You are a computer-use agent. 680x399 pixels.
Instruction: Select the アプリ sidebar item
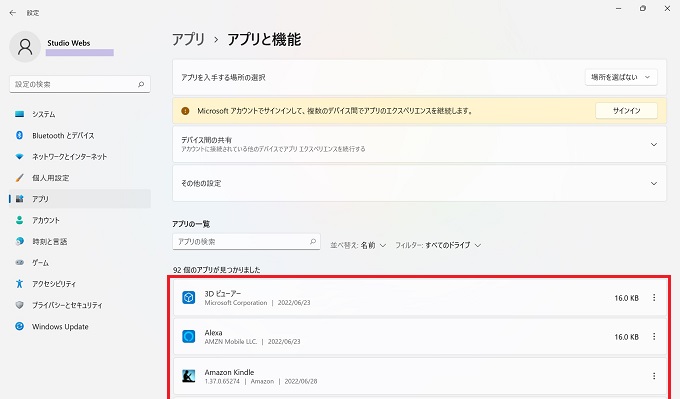pos(80,199)
